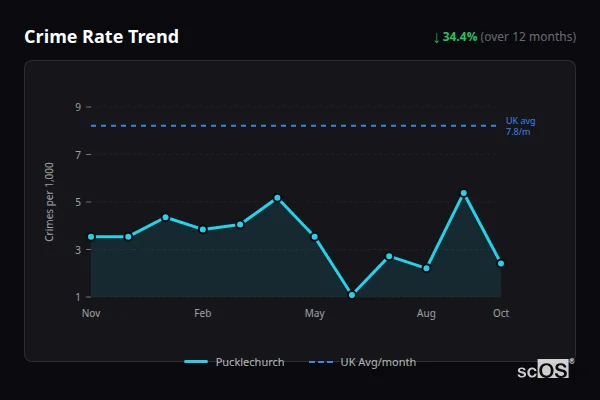600x400 pixels.
Task: Click the dashed UK average line
Action: click(293, 126)
